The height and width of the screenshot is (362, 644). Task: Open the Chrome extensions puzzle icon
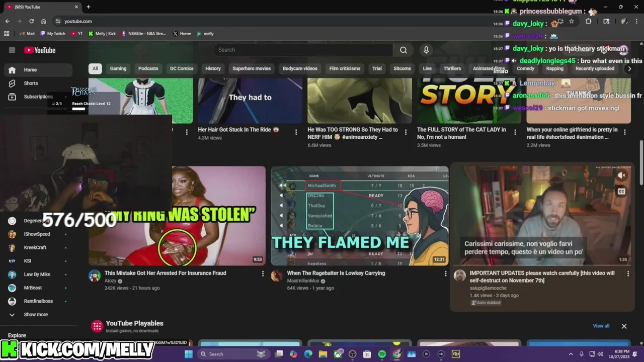coord(589,21)
